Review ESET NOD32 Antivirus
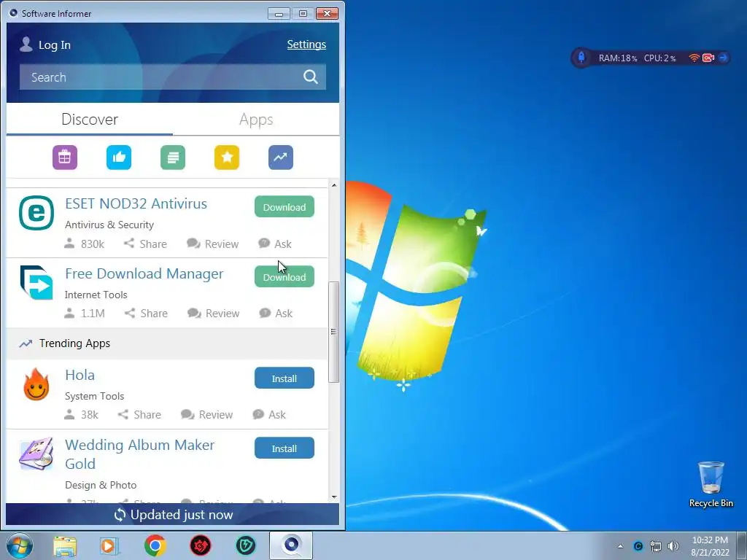Viewport: 747px width, 560px height. click(212, 244)
